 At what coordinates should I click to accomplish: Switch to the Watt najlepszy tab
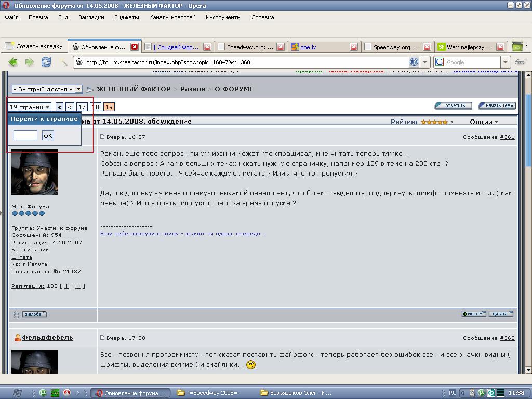point(468,47)
